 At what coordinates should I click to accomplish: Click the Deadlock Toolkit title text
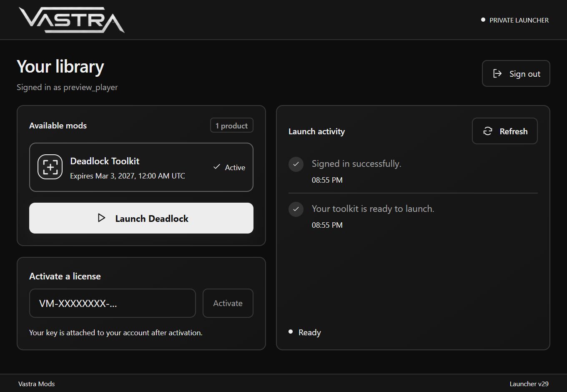[x=105, y=161]
